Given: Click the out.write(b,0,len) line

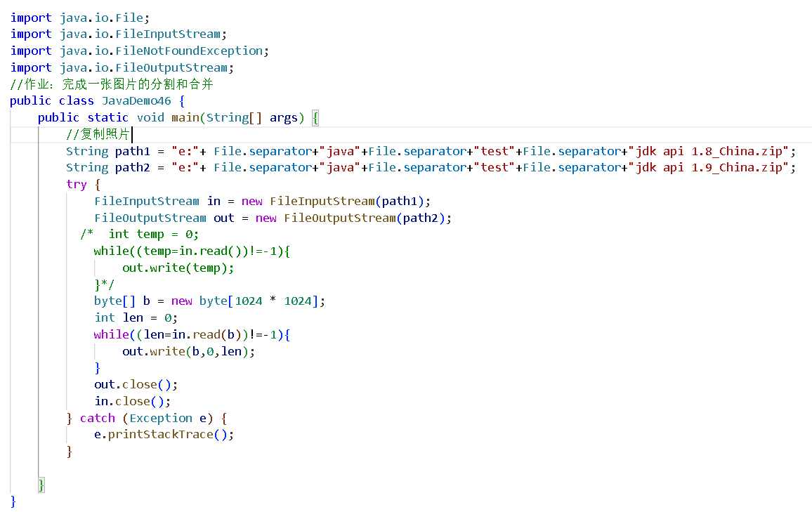Looking at the screenshot, I should point(188,351).
